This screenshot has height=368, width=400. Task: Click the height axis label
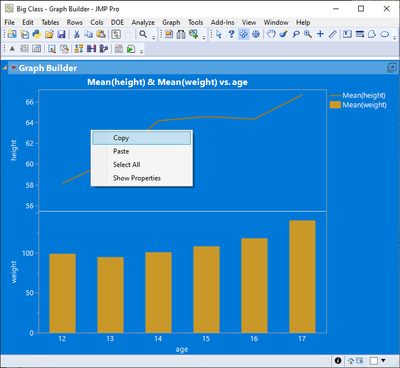coord(14,150)
